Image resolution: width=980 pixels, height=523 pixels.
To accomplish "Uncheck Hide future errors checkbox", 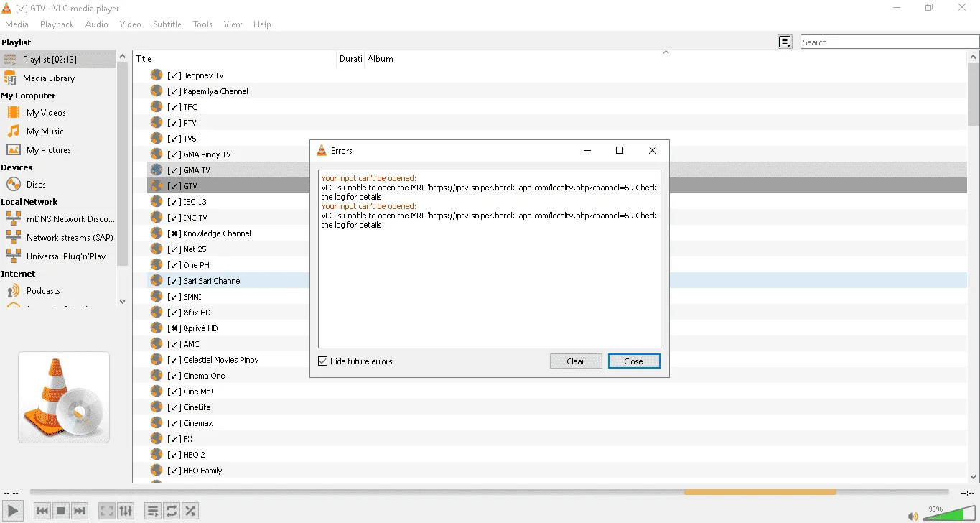I will point(323,361).
